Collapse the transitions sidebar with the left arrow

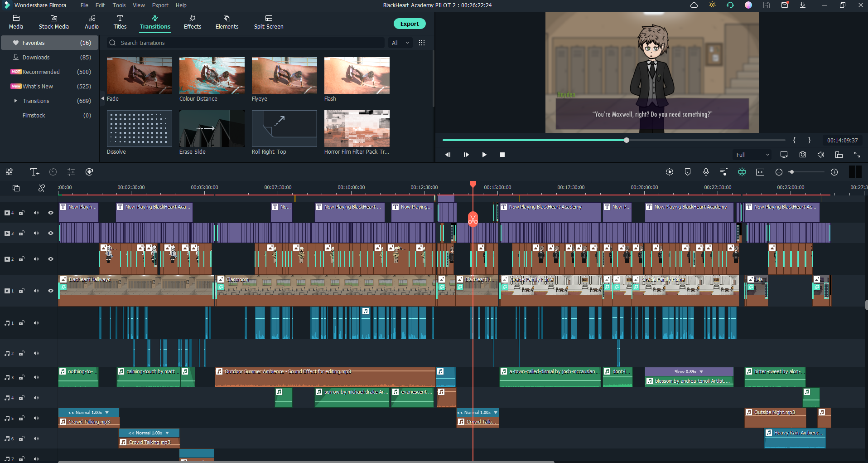[x=102, y=98]
